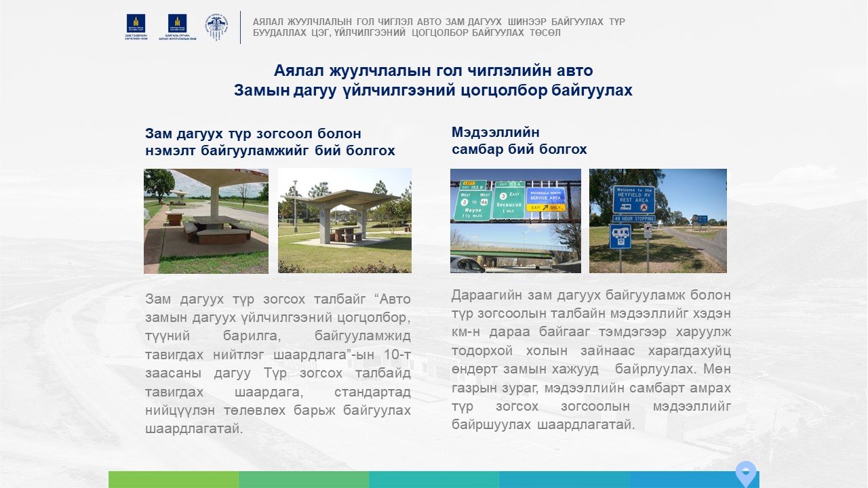Click the Heyfield RV Rest Area welcome sign

point(633,199)
